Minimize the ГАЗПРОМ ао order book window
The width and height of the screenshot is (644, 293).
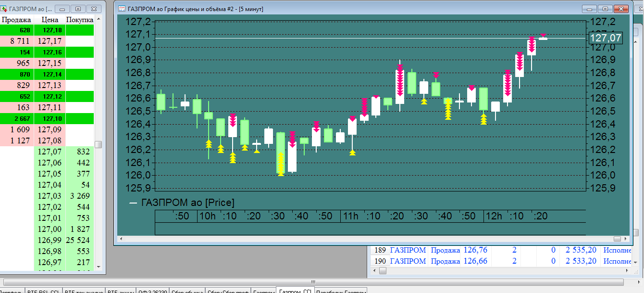tap(63, 9)
